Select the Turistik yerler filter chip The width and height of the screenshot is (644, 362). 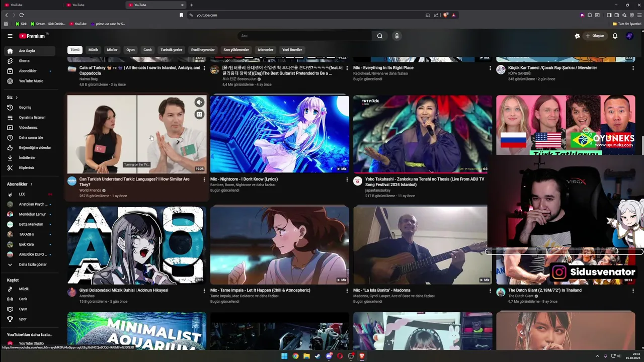click(x=171, y=50)
